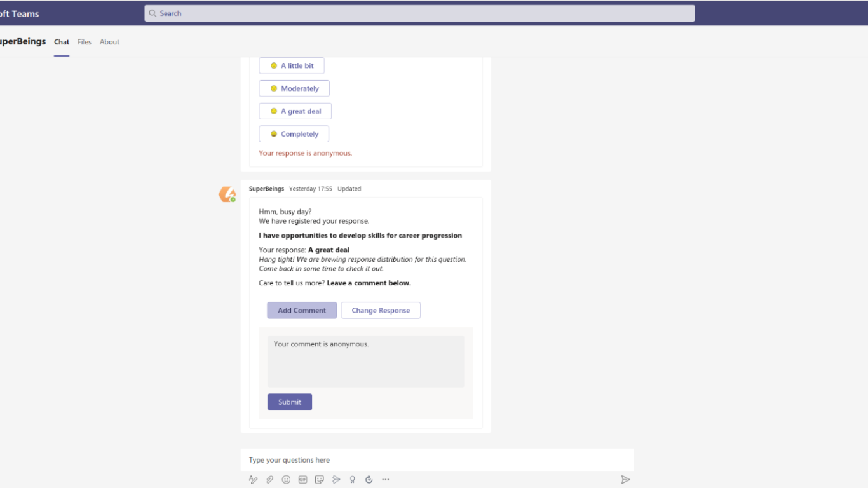
Task: Click the 'Type your questions here' box
Action: [x=437, y=460]
